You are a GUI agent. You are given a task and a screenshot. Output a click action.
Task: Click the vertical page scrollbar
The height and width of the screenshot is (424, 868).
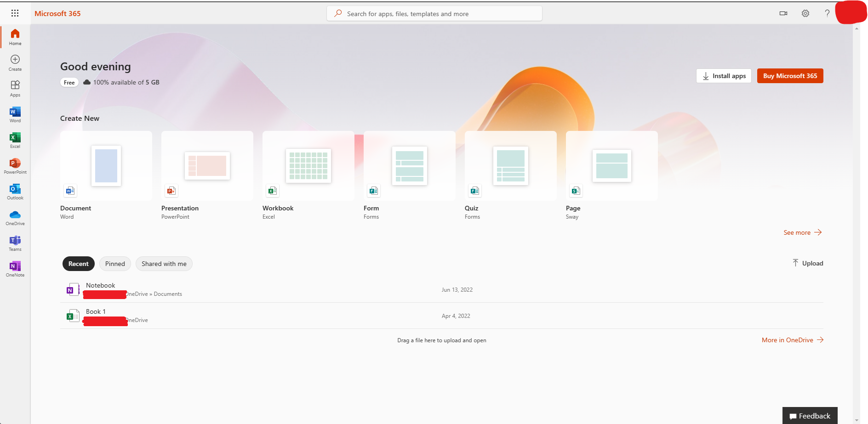point(857,224)
